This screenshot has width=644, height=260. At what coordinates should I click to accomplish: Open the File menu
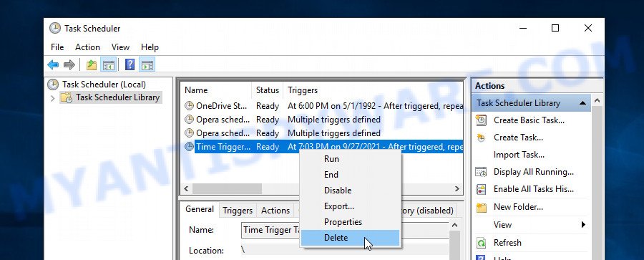[x=57, y=47]
